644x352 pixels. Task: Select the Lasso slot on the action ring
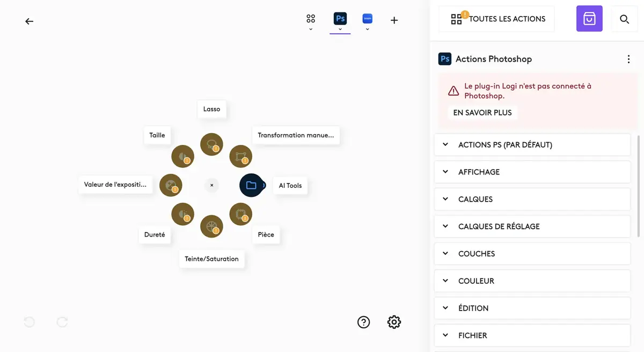[211, 144]
